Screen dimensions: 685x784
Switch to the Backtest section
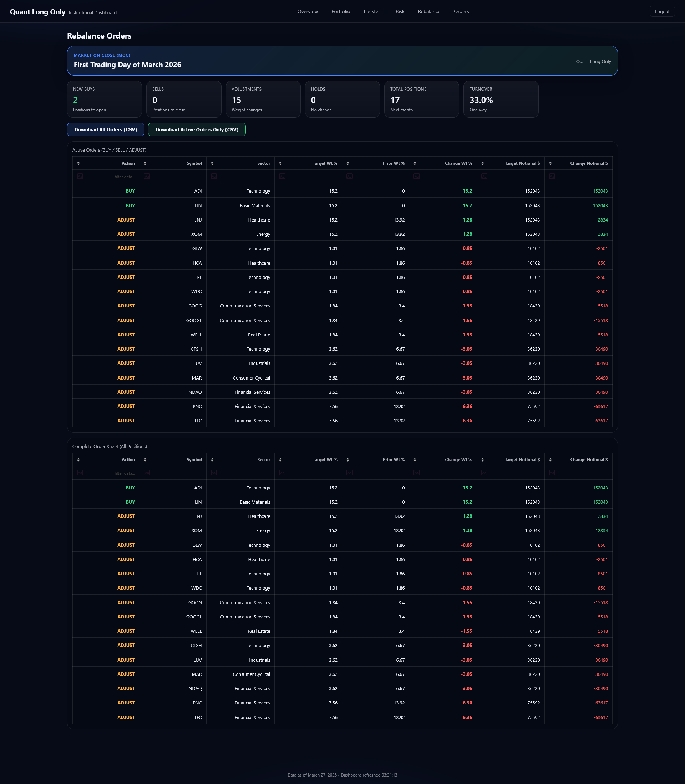[373, 11]
